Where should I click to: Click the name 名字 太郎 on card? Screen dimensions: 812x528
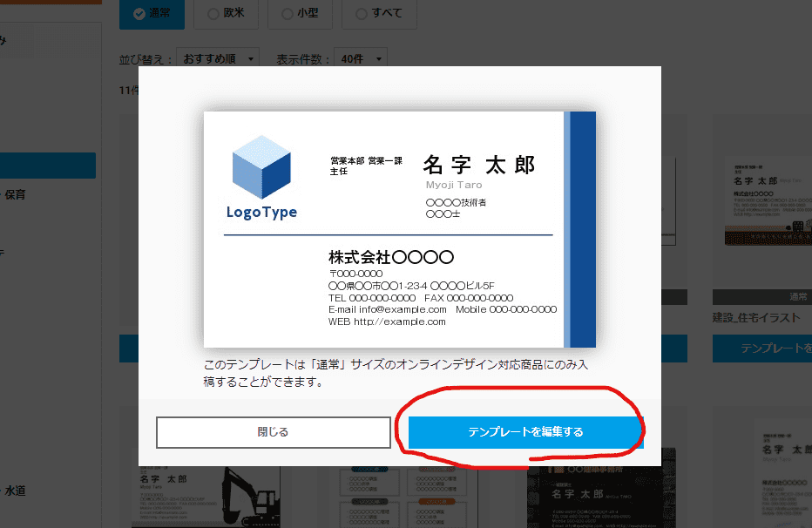click(x=479, y=166)
